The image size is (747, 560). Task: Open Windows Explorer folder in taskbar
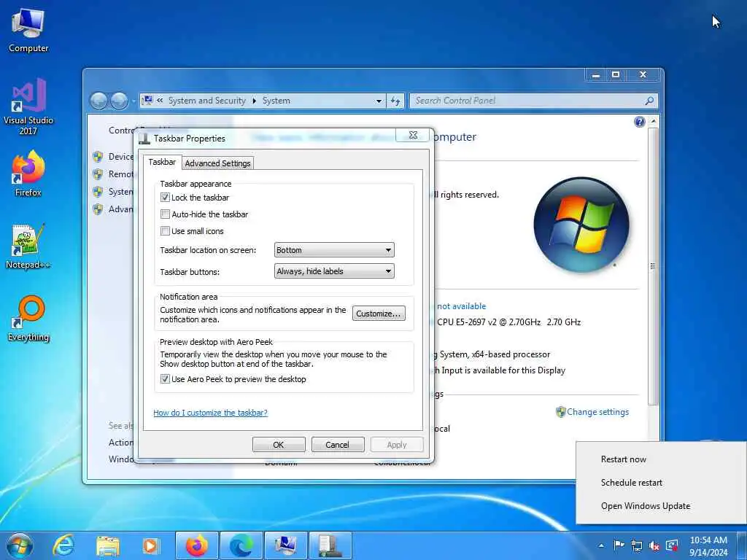click(x=108, y=545)
